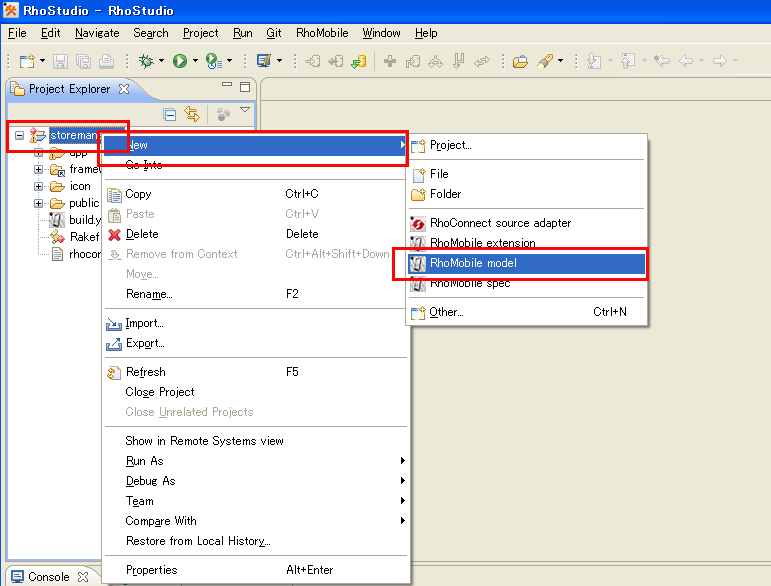This screenshot has width=771, height=586.
Task: Click the Back navigation arrow icon
Action: tap(686, 61)
